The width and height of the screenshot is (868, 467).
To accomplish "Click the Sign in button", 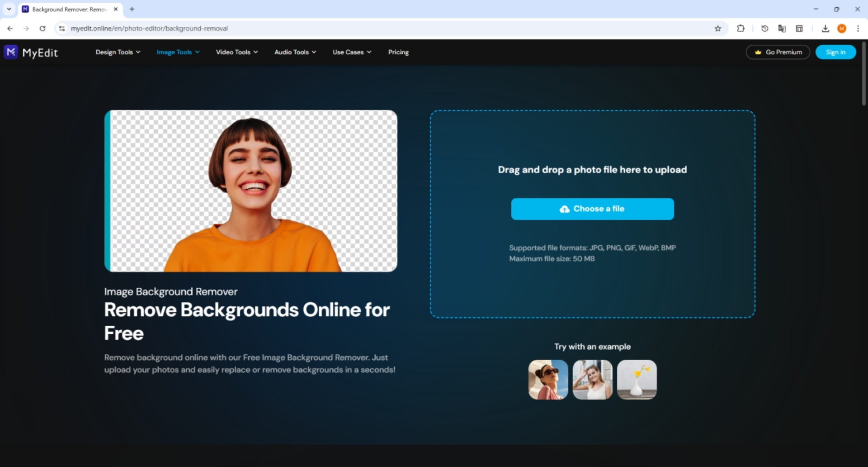I will click(x=835, y=52).
